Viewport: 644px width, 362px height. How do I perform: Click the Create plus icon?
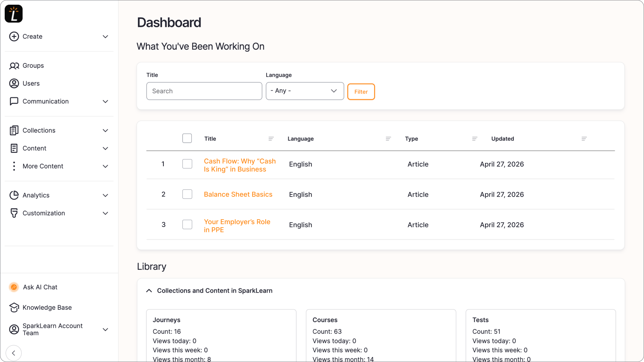coord(14,37)
